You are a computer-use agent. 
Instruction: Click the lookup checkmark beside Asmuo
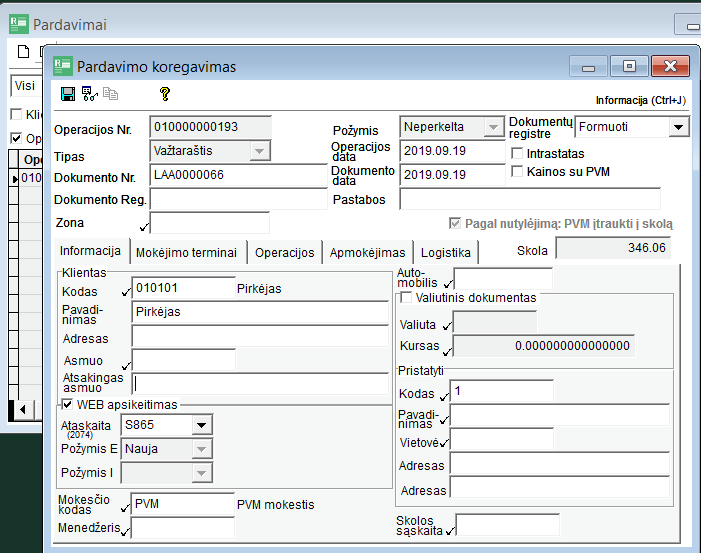pos(126,366)
